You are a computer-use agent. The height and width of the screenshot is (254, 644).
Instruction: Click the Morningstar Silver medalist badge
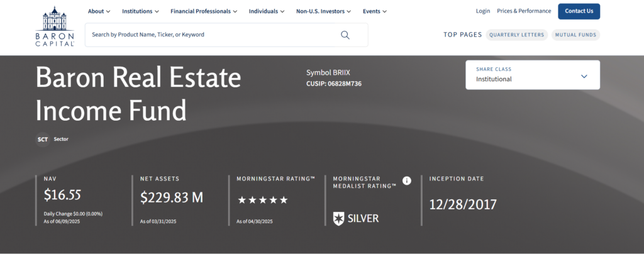coord(356,219)
